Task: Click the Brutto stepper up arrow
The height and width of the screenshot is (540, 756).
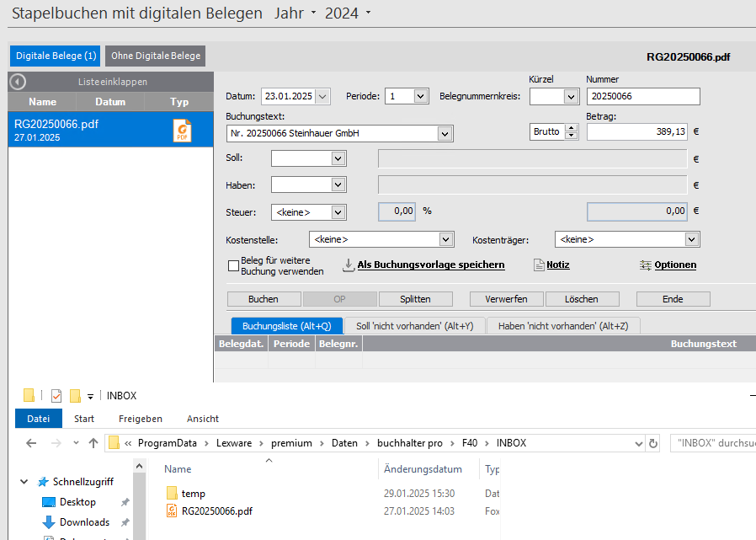Action: click(572, 128)
